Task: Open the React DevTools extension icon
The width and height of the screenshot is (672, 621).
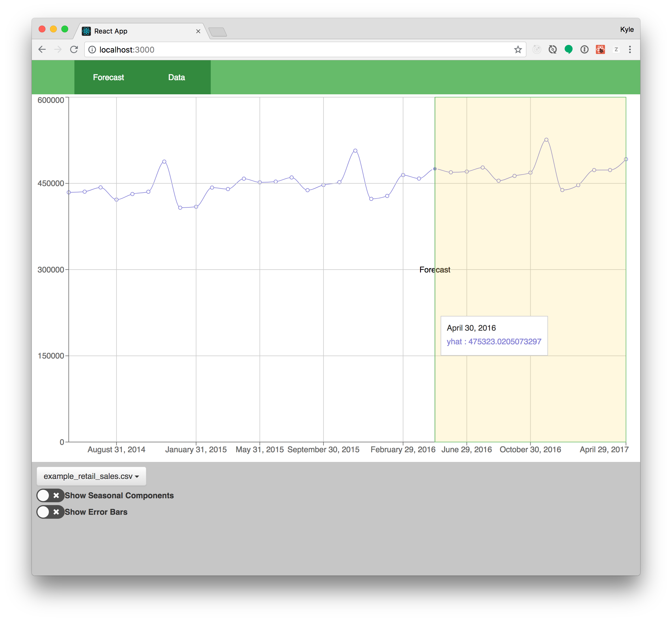Action: [x=600, y=49]
